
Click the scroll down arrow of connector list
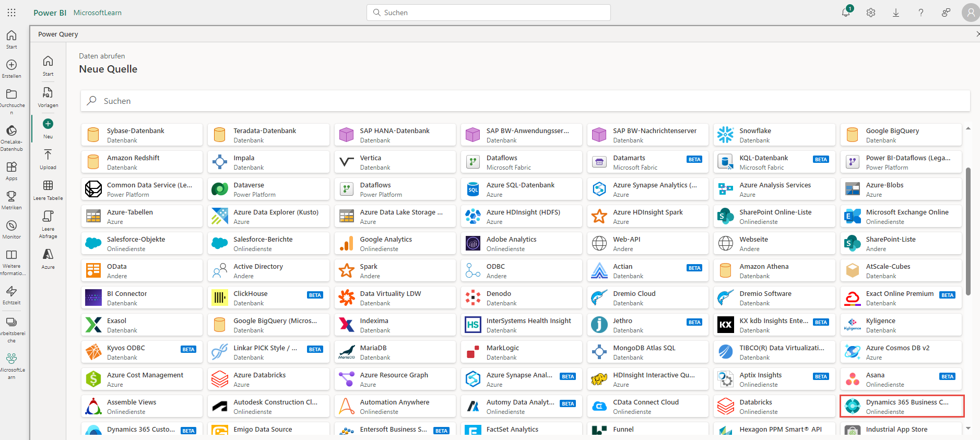pos(968,429)
